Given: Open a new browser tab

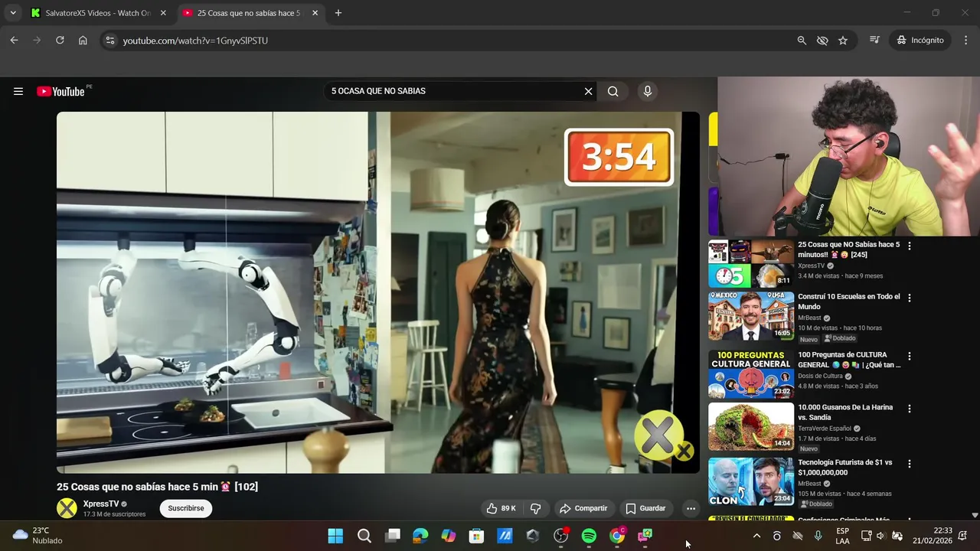Looking at the screenshot, I should click(x=338, y=13).
